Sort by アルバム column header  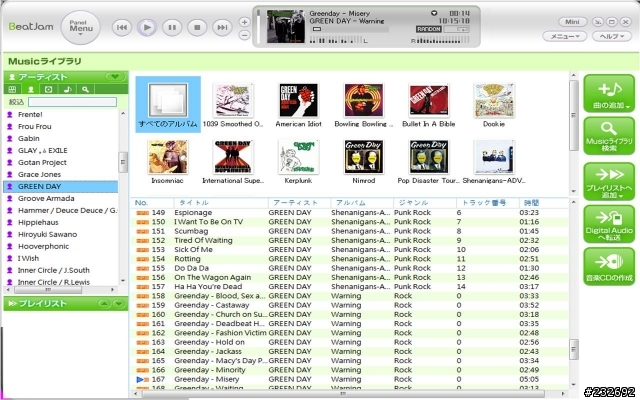(362, 202)
